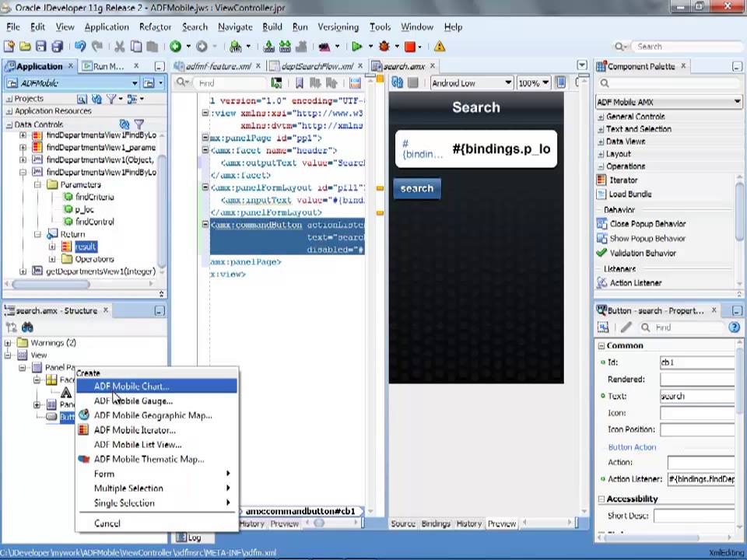Click the binoculars find icon in Structure panel
The image size is (747, 560).
(x=27, y=327)
